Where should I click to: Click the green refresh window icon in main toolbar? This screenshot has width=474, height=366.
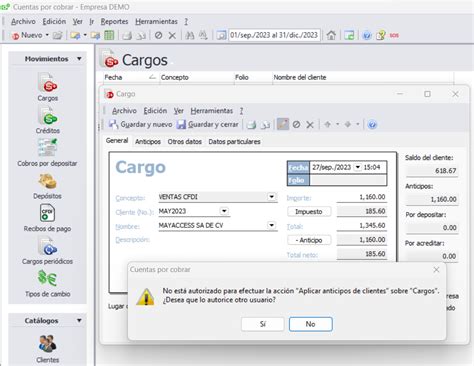pos(349,35)
